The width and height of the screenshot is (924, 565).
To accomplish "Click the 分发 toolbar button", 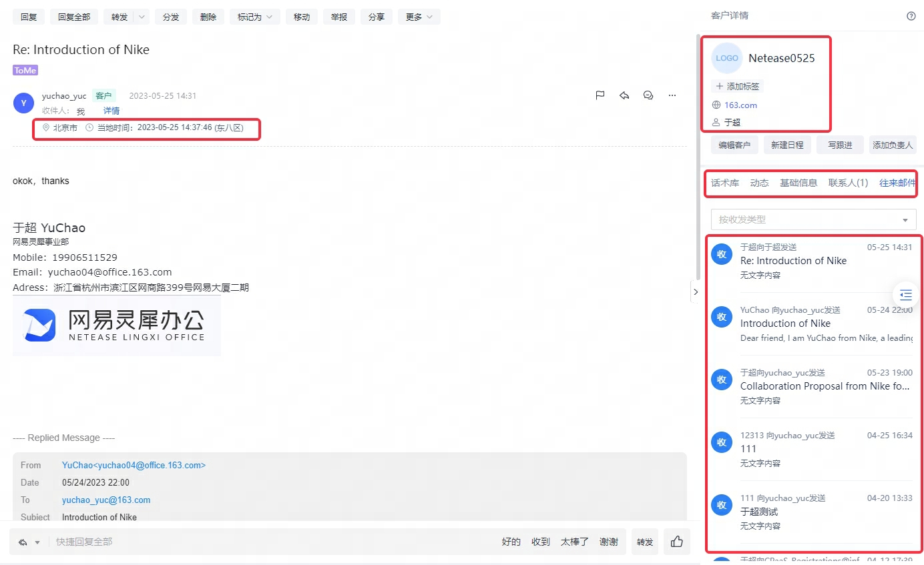I will [x=171, y=17].
